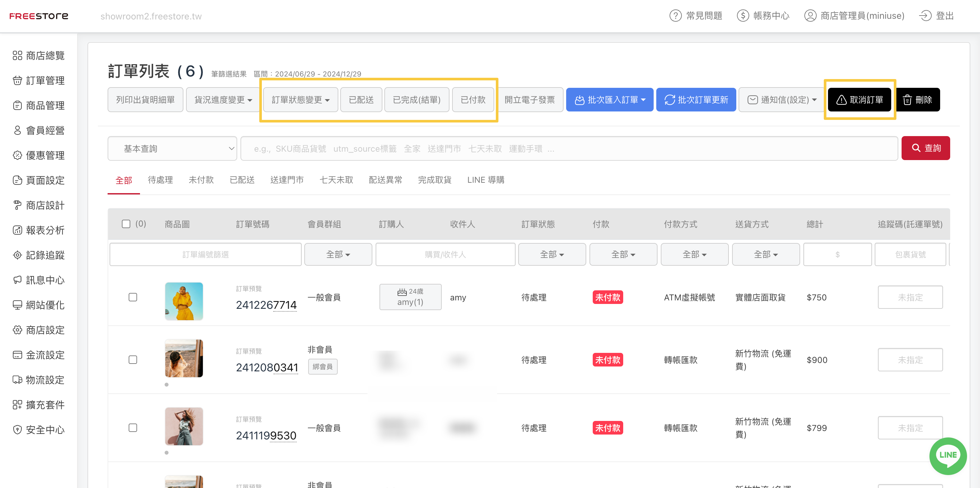Click the 訂單編號篩選 filter input
The height and width of the screenshot is (488, 980).
pos(205,254)
